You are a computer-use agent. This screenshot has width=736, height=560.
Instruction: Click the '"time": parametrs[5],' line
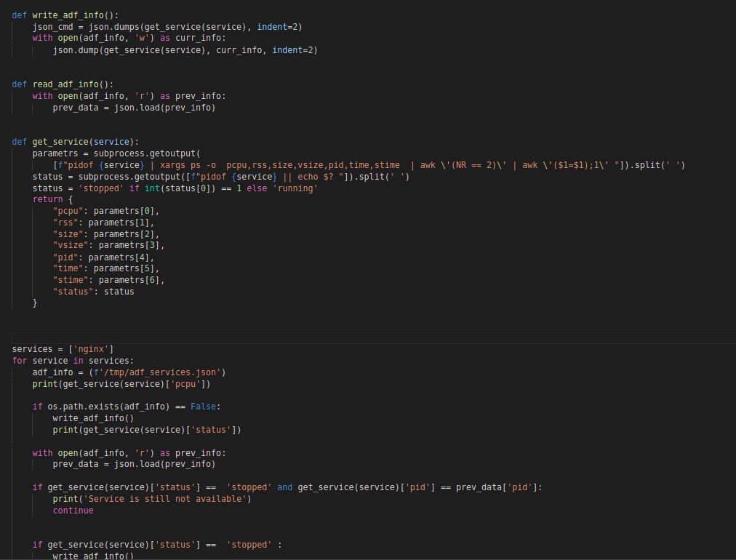tap(106, 268)
